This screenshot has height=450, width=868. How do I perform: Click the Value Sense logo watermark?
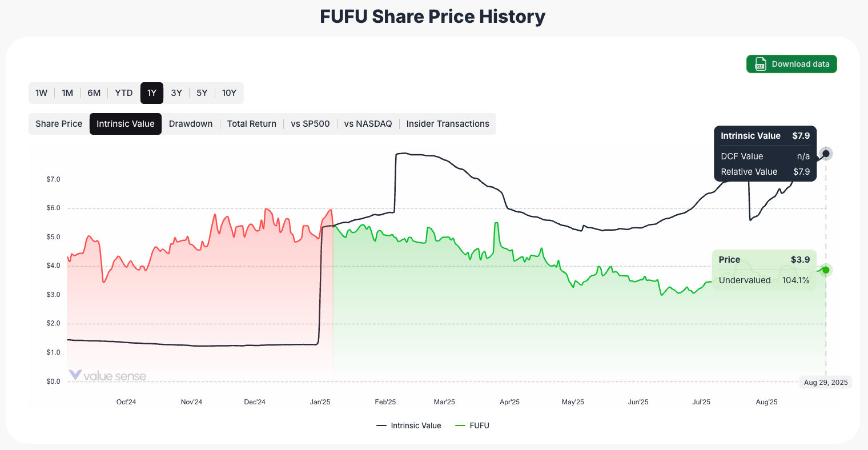[x=107, y=376]
